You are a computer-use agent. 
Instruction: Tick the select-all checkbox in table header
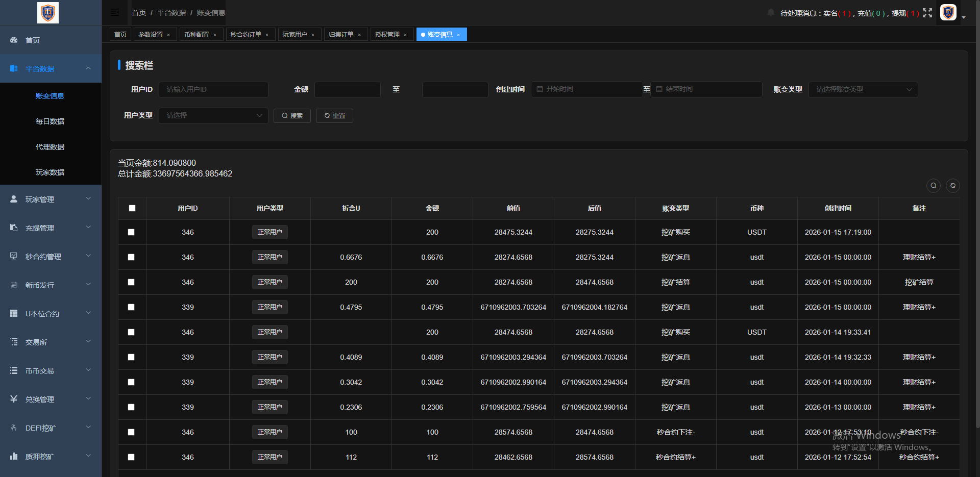[132, 208]
